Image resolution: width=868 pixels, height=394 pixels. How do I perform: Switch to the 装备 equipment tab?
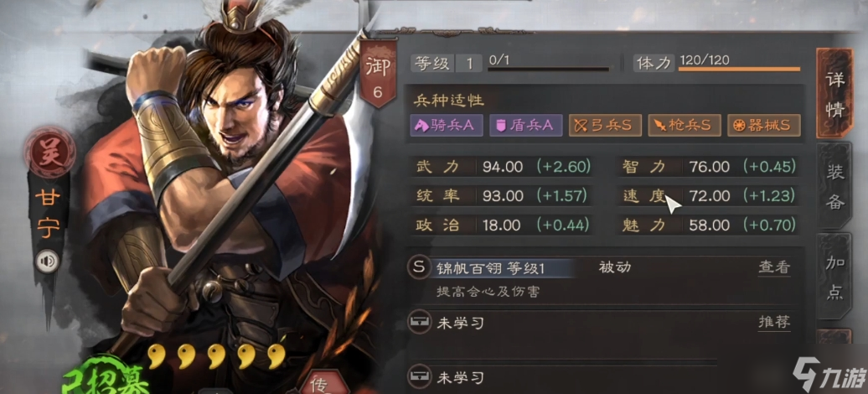(x=834, y=186)
